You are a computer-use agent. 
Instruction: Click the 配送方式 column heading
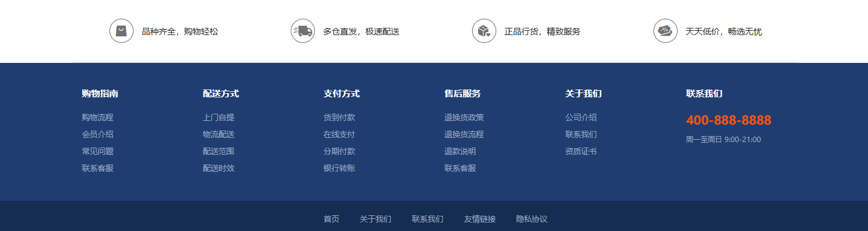(221, 94)
